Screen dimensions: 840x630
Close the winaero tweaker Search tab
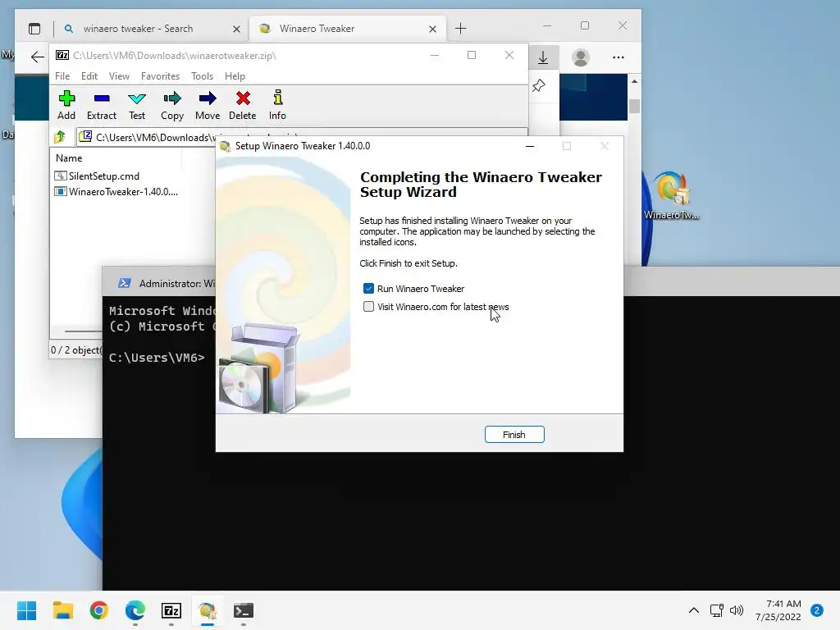236,29
